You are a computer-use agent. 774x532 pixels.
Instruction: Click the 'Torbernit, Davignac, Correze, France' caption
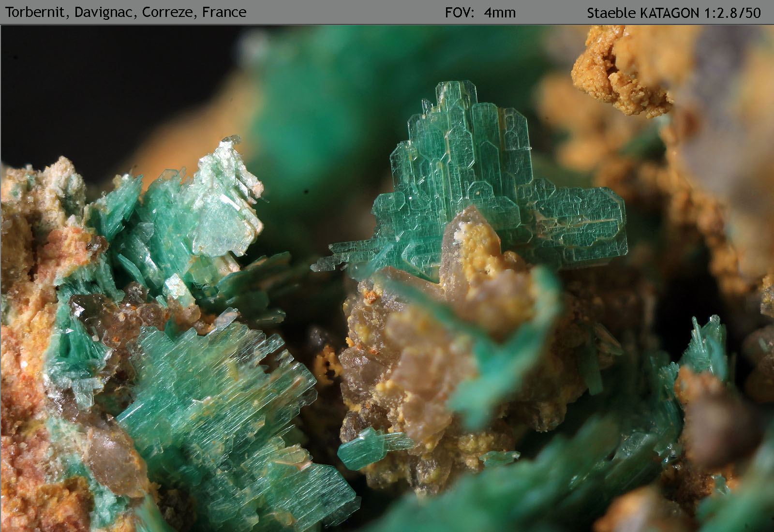pos(126,12)
